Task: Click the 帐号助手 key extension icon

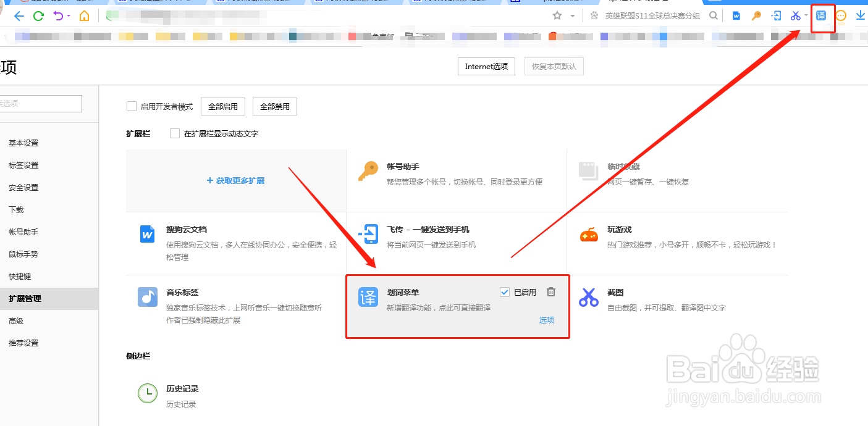Action: pyautogui.click(x=368, y=172)
